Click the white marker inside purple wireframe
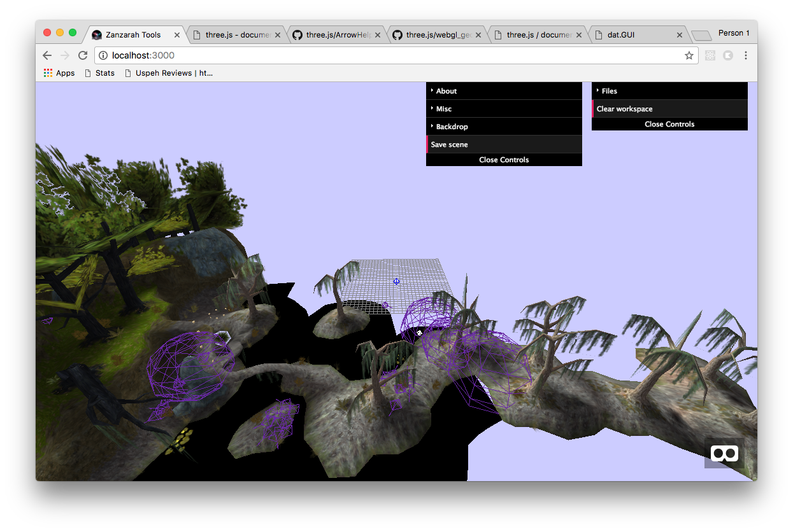The height and width of the screenshot is (532, 793). click(x=419, y=332)
